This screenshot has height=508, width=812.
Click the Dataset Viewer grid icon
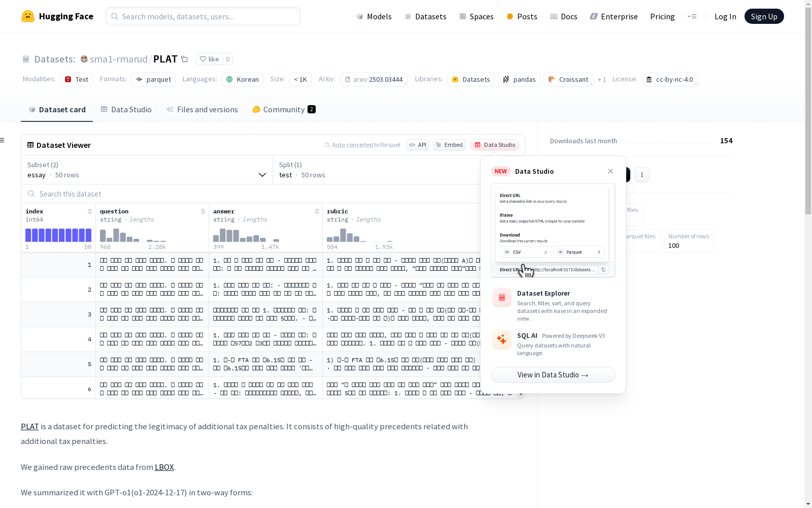point(30,145)
